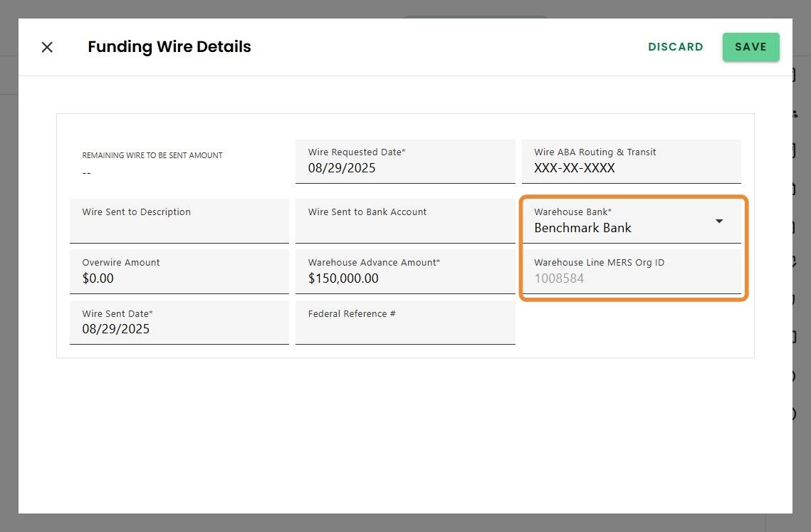Image resolution: width=811 pixels, height=532 pixels.
Task: Enter the Wire Sent to Bank Account field
Action: tap(404, 227)
